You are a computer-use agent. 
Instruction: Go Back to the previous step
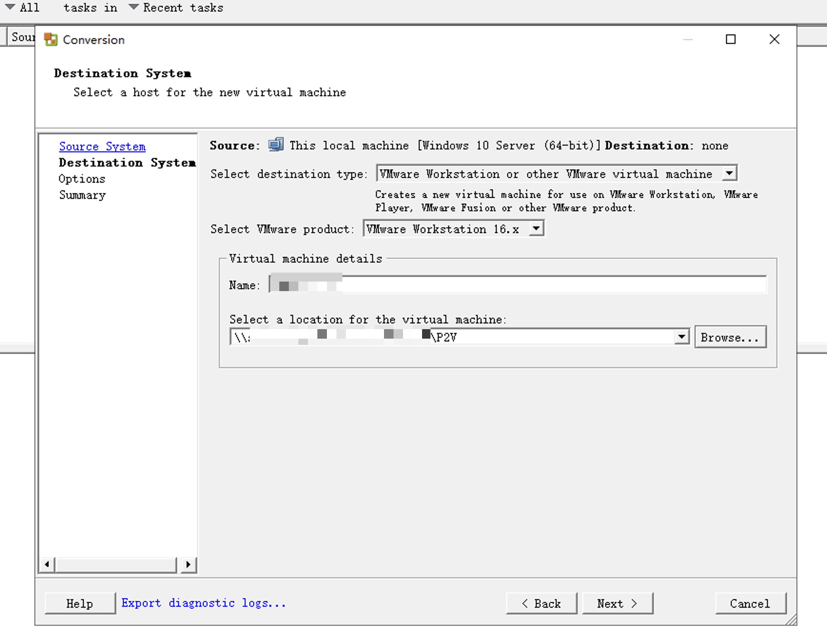(541, 604)
